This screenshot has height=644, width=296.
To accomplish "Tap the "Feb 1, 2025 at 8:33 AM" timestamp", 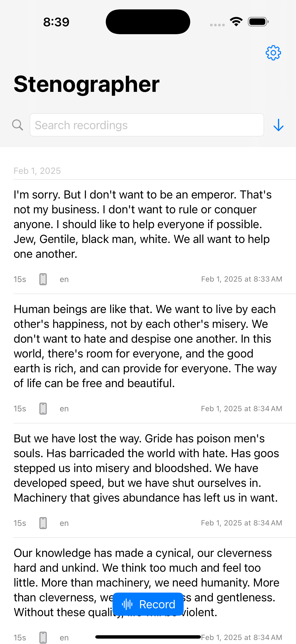I will tap(242, 279).
